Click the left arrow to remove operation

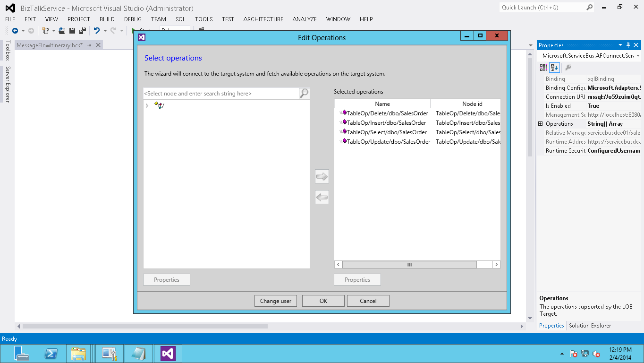322,197
